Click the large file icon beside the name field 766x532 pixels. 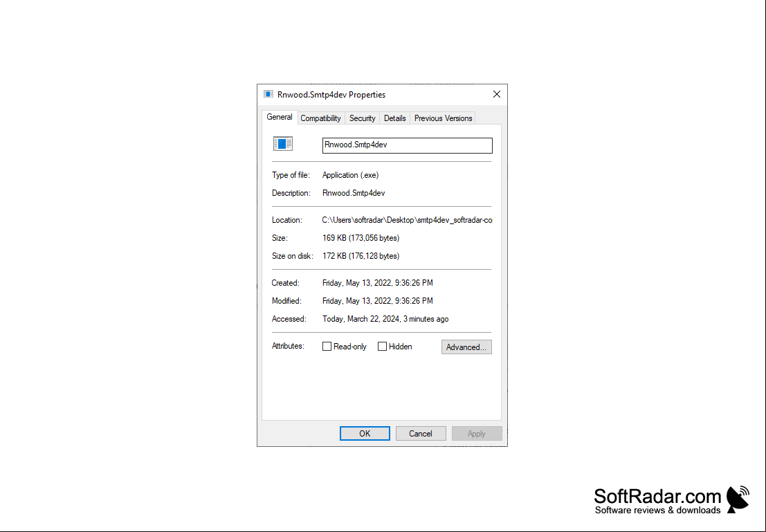(283, 144)
